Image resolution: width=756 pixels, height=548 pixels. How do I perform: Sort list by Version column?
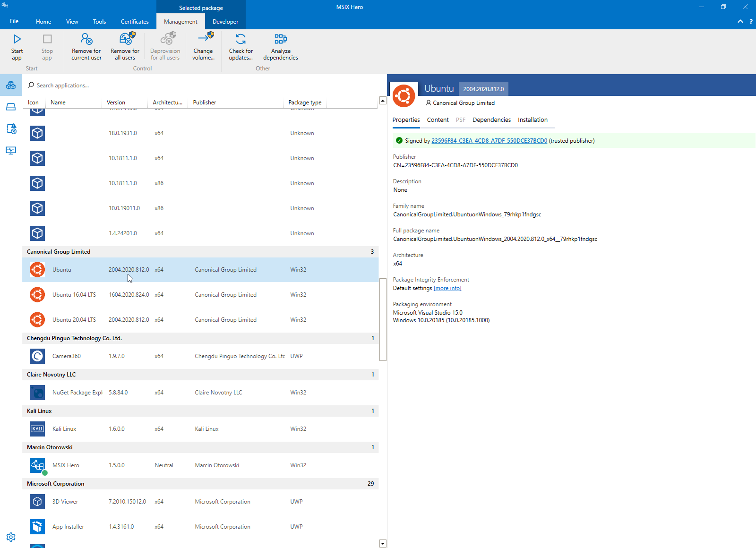[x=126, y=103]
